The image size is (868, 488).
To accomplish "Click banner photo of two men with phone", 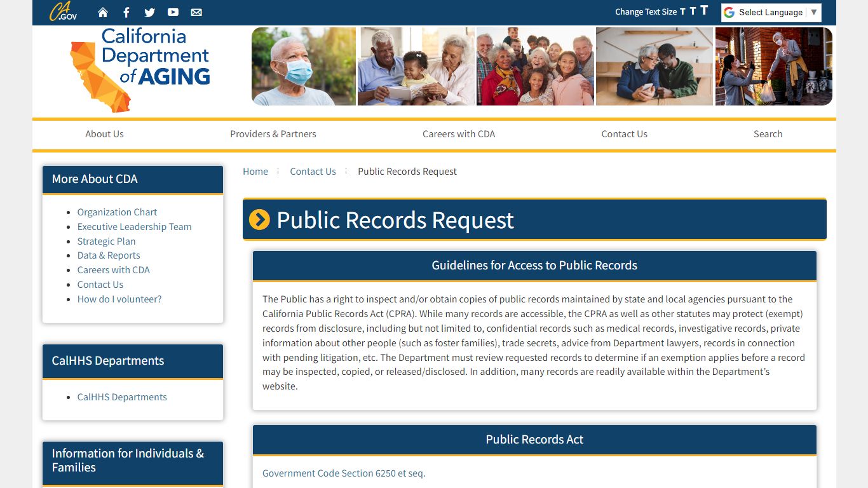I will click(654, 66).
